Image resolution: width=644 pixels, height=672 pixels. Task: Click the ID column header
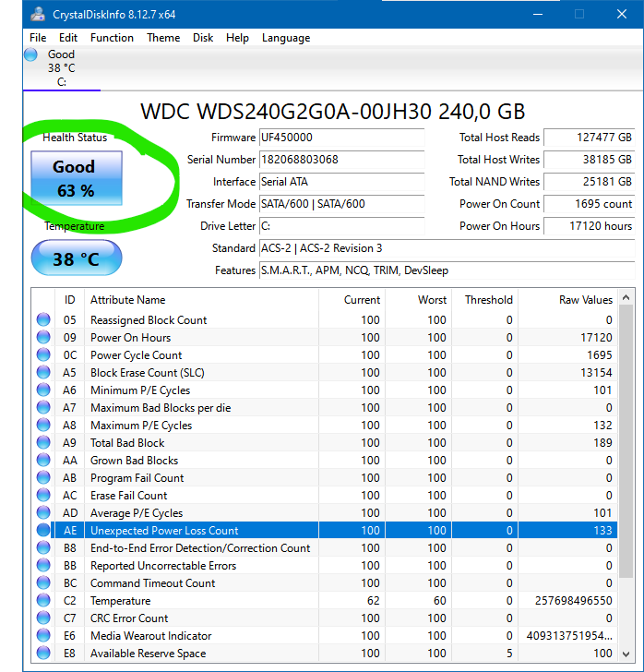coord(69,300)
